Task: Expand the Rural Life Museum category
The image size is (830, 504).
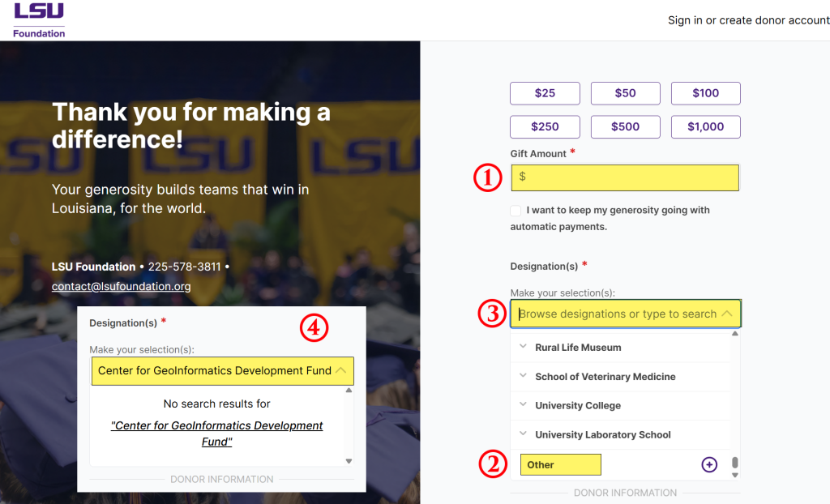Action: point(523,348)
